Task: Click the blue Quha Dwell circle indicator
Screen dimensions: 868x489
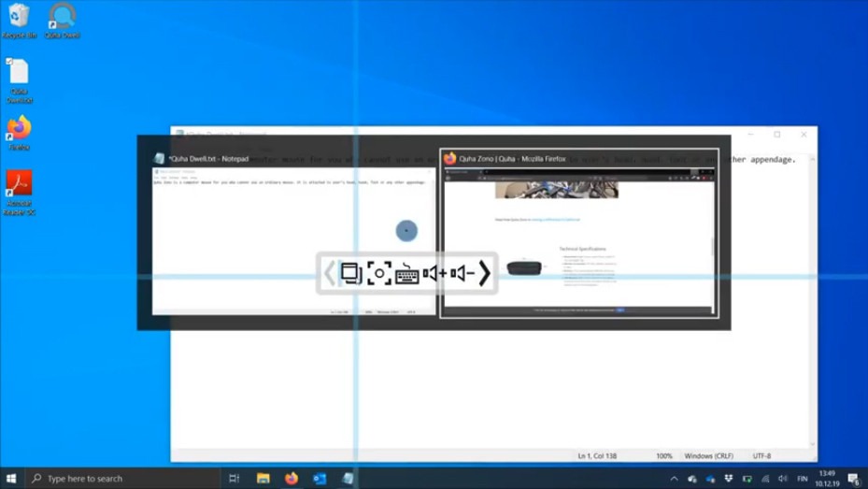Action: (406, 230)
